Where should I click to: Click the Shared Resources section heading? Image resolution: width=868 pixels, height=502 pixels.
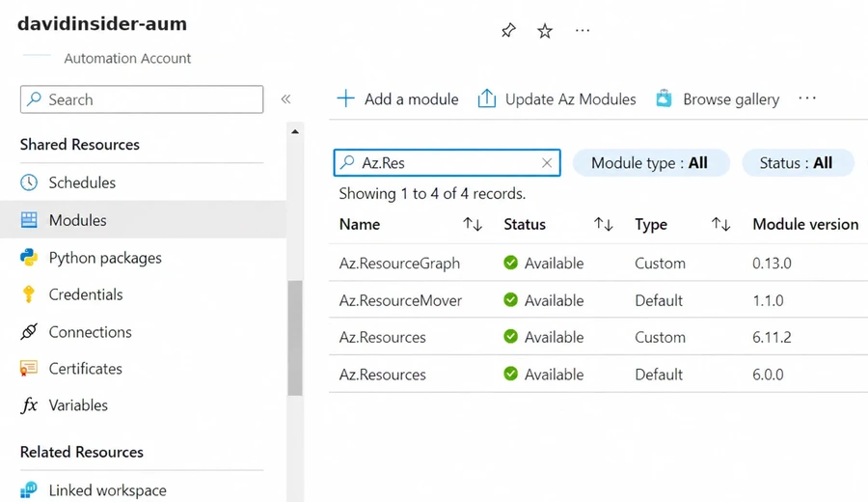point(80,145)
